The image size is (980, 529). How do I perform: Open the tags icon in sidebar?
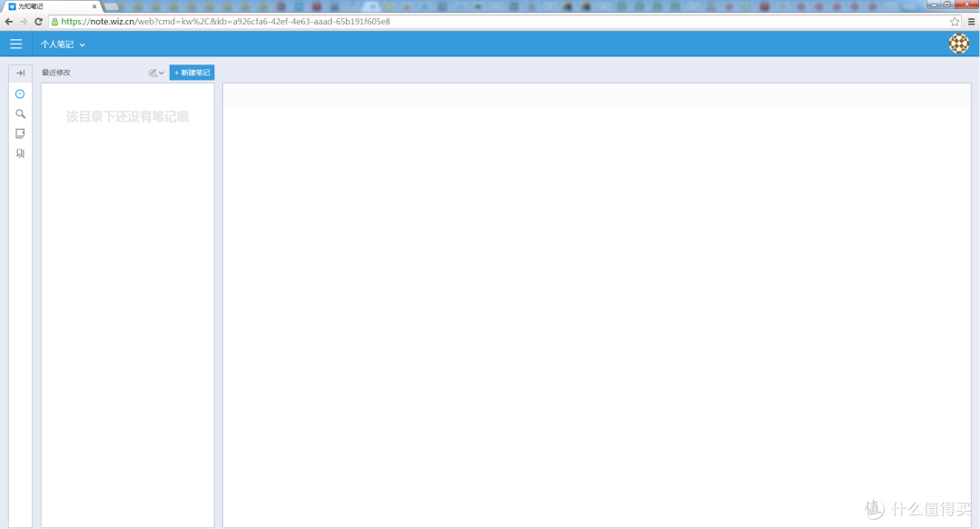click(x=20, y=153)
